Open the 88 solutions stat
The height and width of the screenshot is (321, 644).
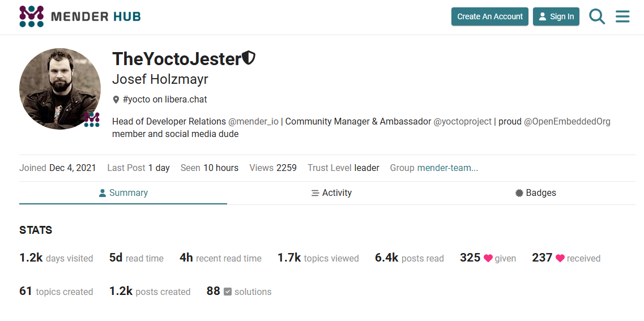coord(239,292)
